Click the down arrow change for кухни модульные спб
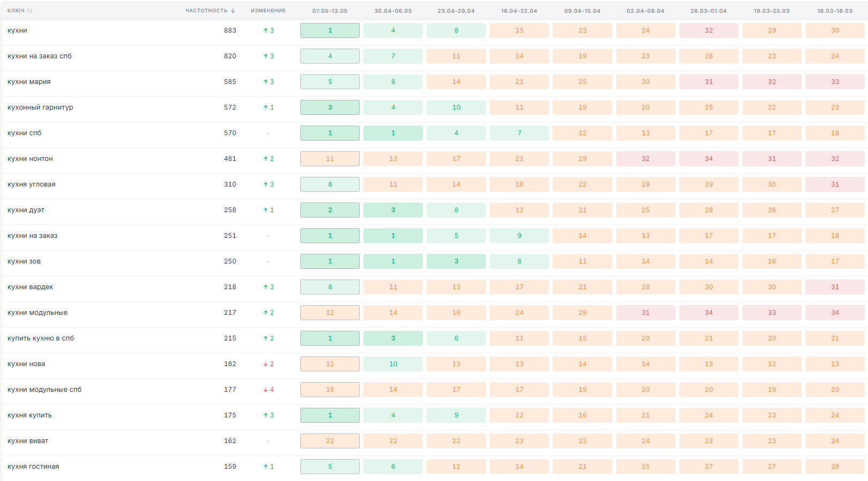868x481 pixels. click(268, 390)
